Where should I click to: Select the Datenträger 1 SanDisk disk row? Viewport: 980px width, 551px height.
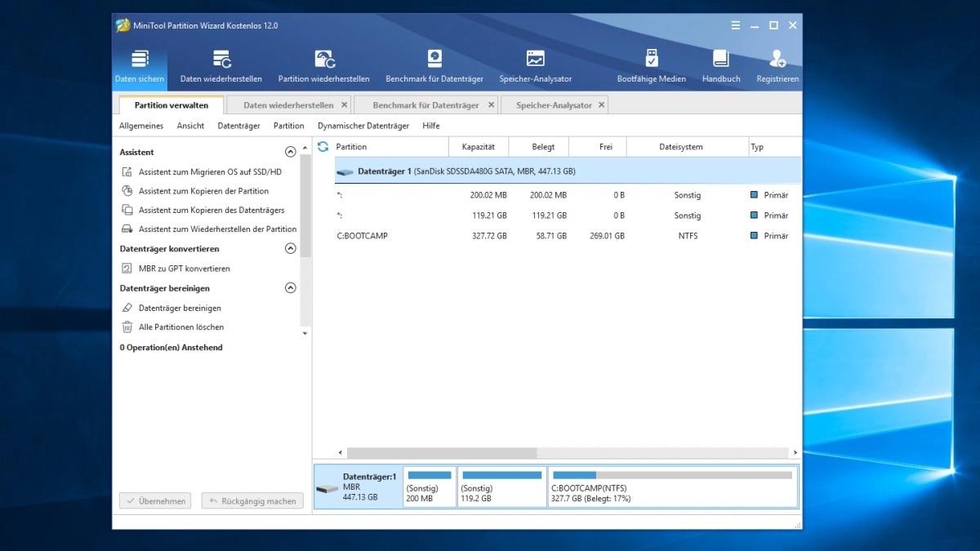point(568,171)
